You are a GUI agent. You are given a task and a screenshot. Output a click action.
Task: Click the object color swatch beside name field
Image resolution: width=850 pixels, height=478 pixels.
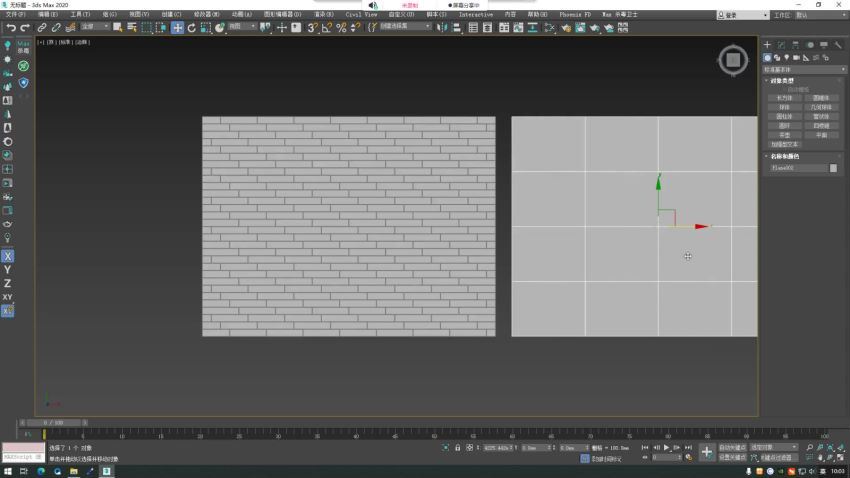point(833,169)
